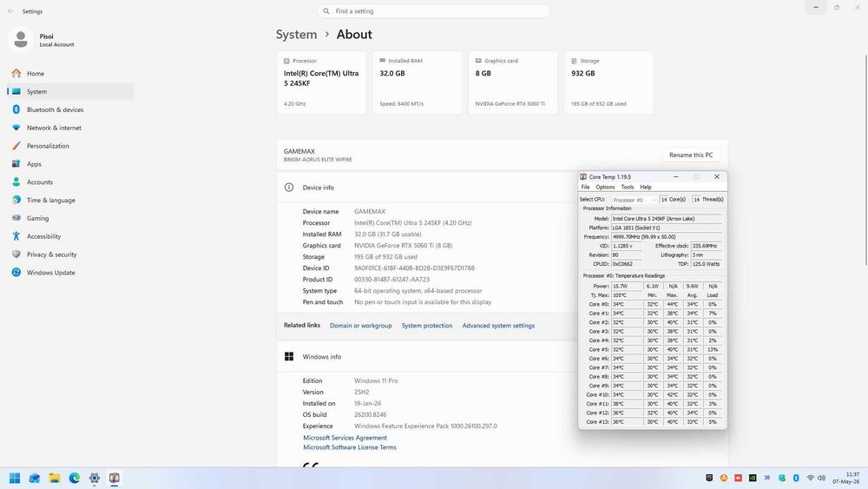Click the Bluetooth tray icon
The height and width of the screenshot is (489, 868).
[x=796, y=478]
